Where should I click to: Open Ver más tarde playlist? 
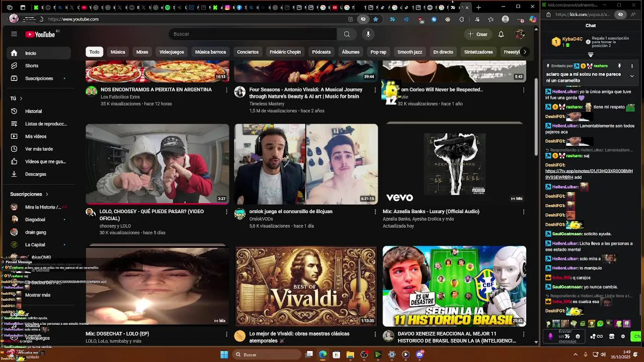point(39,149)
